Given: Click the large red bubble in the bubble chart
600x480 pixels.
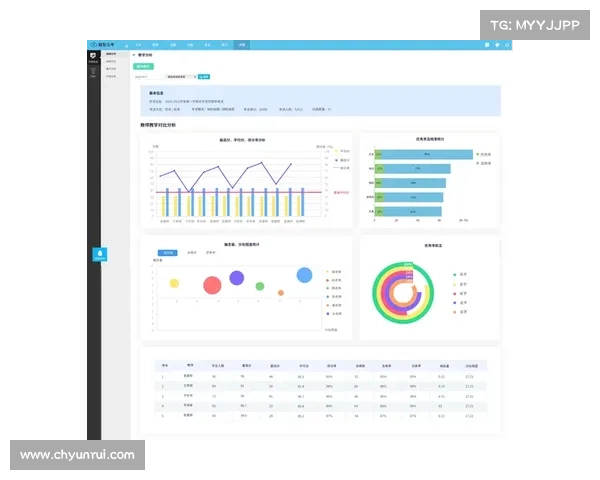Looking at the screenshot, I should (x=212, y=286).
